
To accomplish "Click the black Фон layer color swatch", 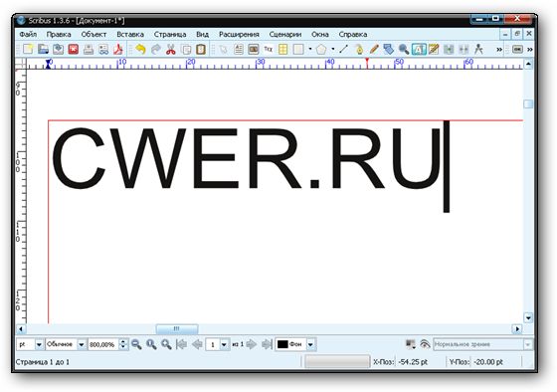I will 282,344.
